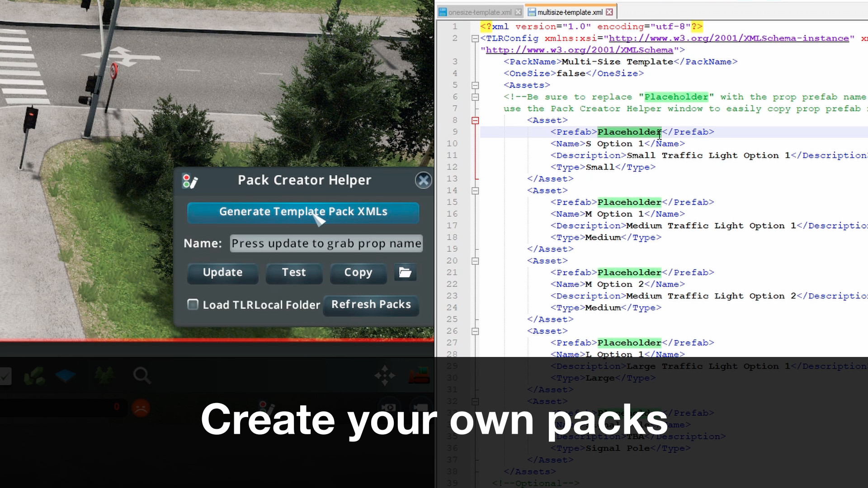868x488 pixels.
Task: Click the search magnifier icon in game toolbar
Action: click(142, 375)
